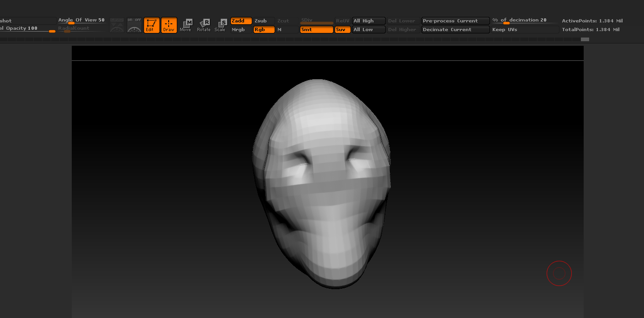Enable the M material mode

[287, 30]
